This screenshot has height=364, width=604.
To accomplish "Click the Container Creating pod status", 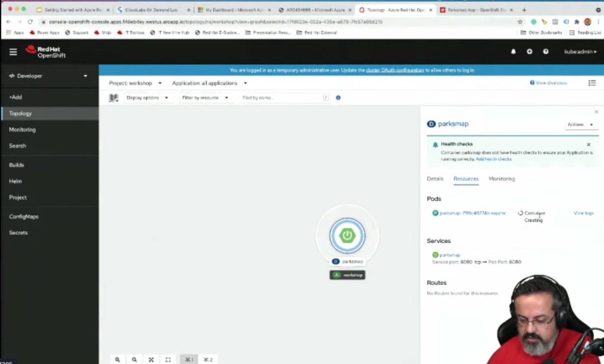I will pyautogui.click(x=532, y=217).
